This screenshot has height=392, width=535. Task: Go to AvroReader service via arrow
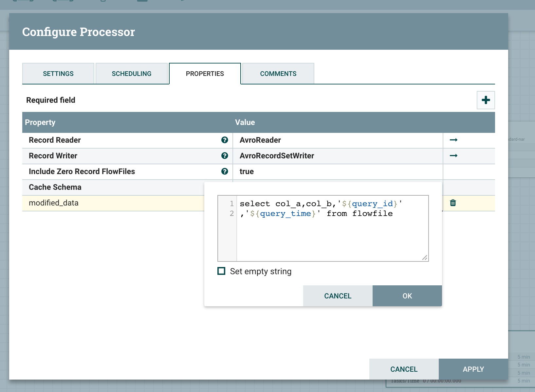453,140
